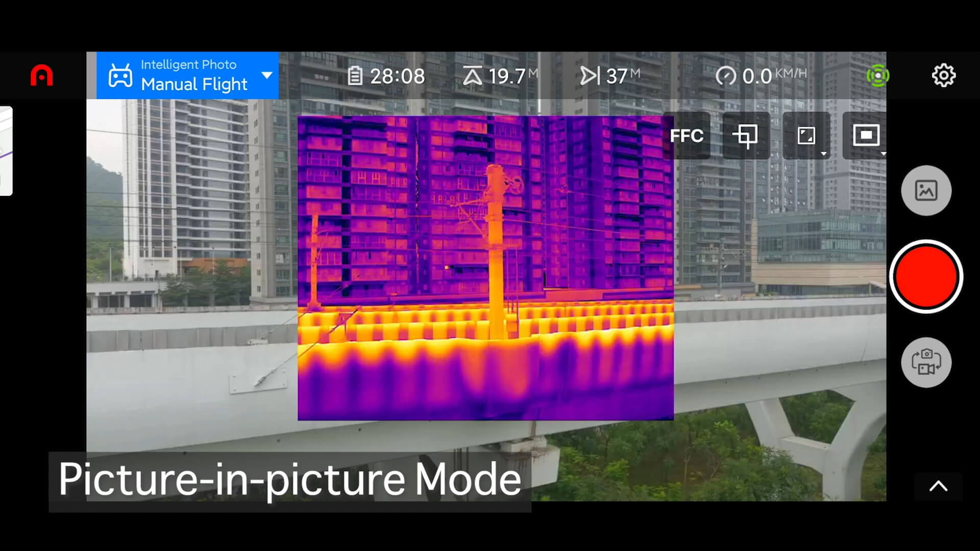
Task: Click the thermal overlay split-screen icon
Action: point(805,135)
